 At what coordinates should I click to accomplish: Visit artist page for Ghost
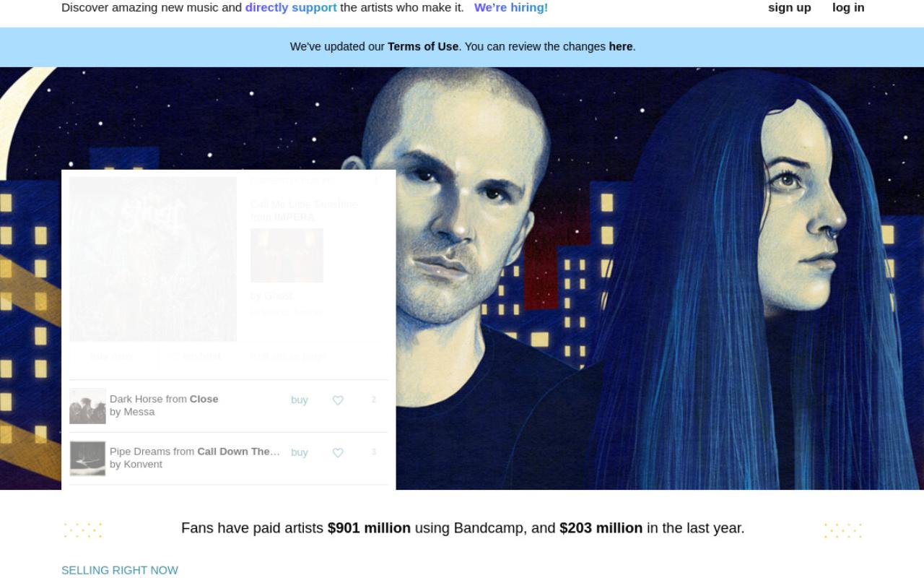coord(288,356)
